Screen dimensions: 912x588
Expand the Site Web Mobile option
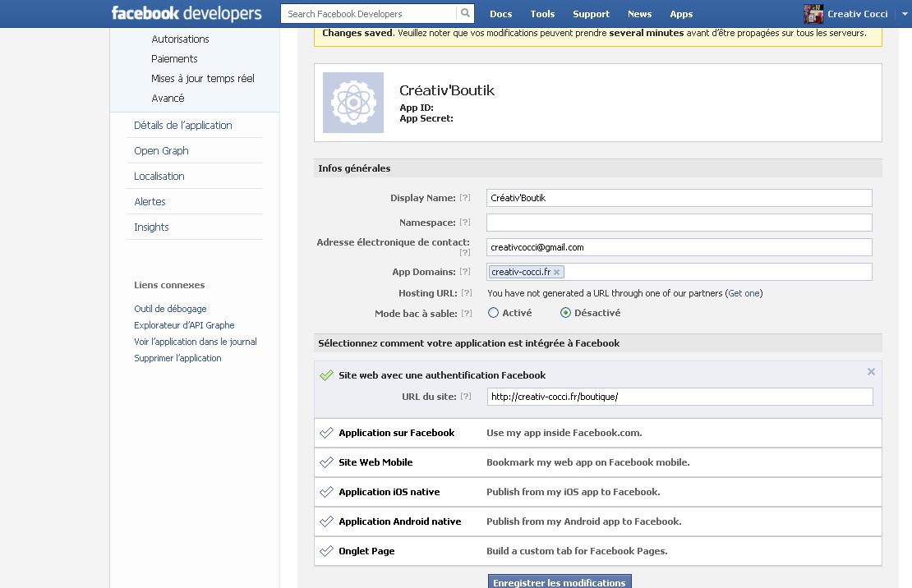[375, 462]
